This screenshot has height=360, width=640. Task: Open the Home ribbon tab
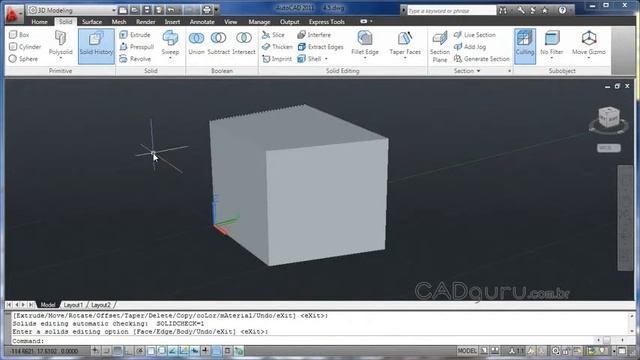click(40, 22)
